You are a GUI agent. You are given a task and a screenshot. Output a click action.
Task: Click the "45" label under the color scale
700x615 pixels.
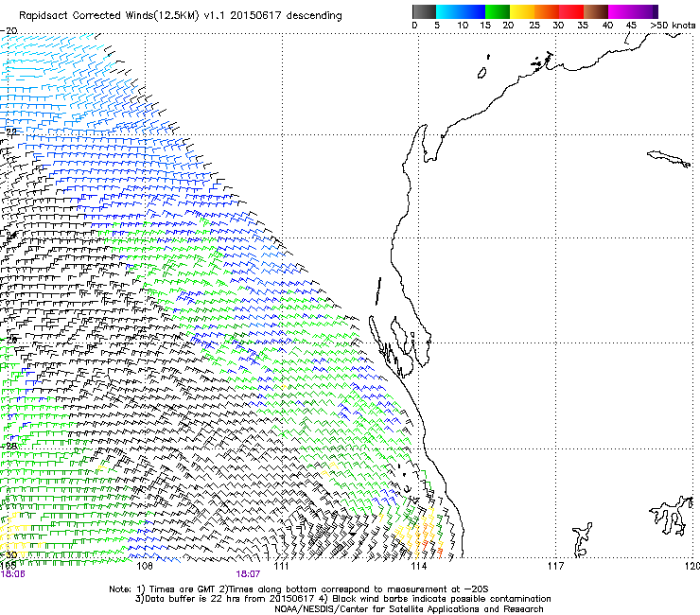coord(631,26)
